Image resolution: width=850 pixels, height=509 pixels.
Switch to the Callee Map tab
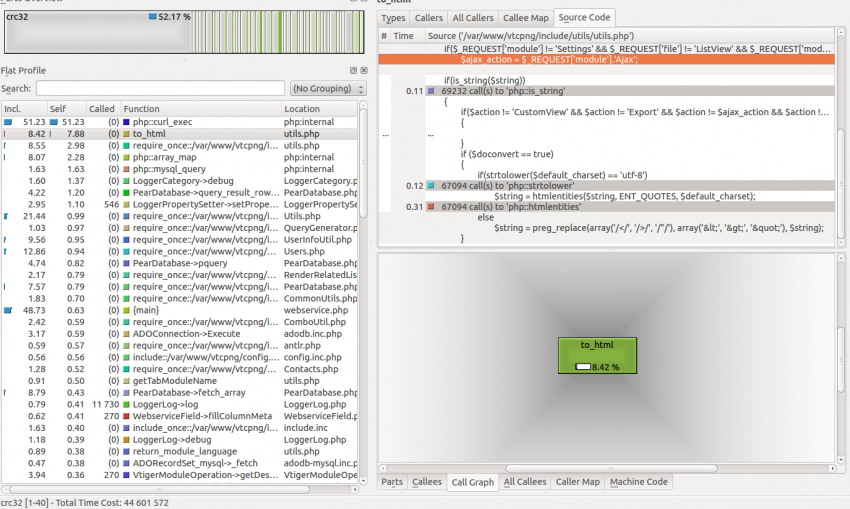pyautogui.click(x=525, y=18)
